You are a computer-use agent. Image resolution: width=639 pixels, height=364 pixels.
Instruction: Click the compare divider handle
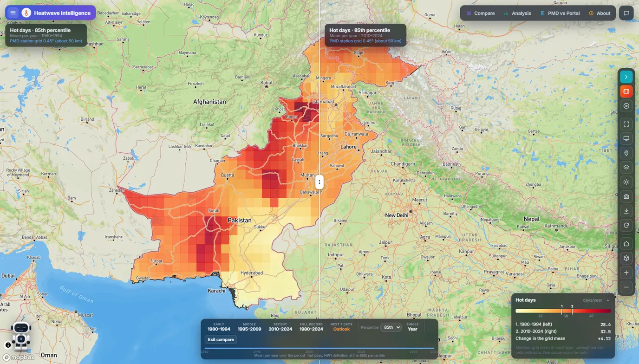(x=319, y=182)
